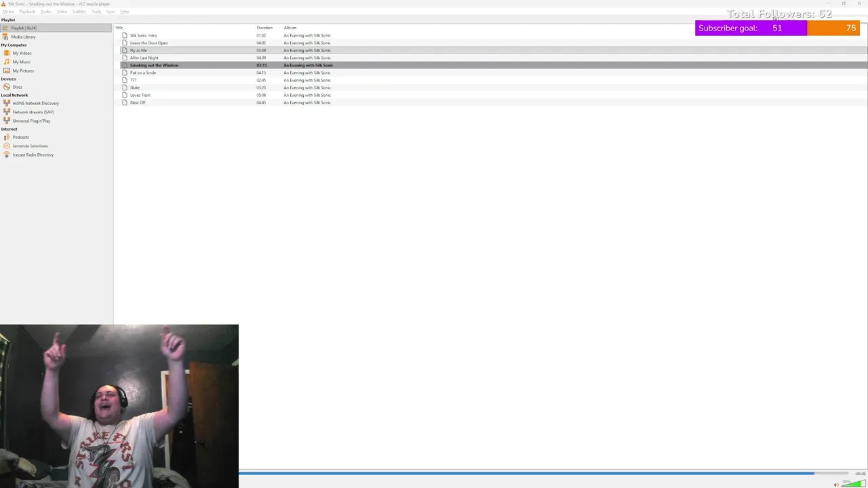Click the webcam overlay video
Screen dimensions: 868x488
[119, 406]
